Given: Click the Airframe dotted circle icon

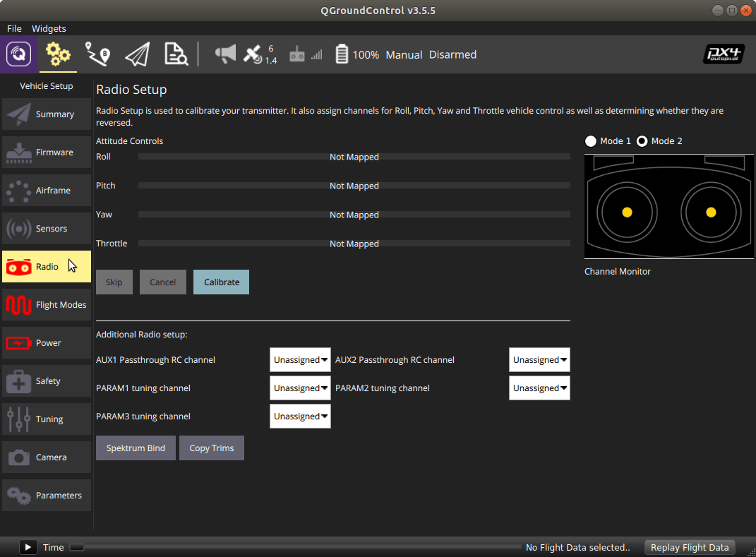Looking at the screenshot, I should pyautogui.click(x=19, y=191).
